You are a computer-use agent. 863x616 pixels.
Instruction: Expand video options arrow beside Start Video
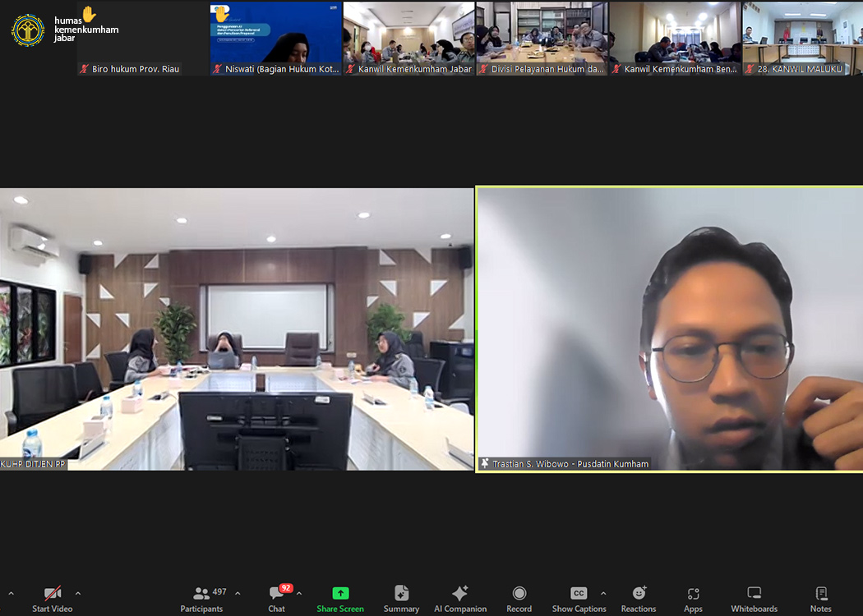point(78,593)
